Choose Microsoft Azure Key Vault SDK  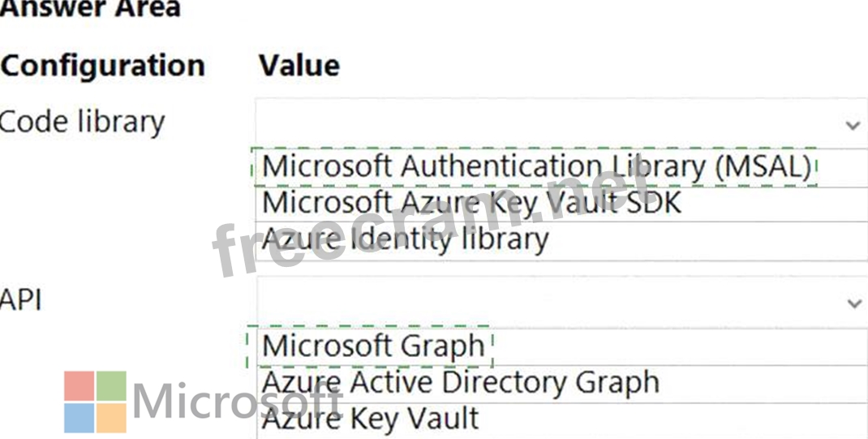point(471,203)
